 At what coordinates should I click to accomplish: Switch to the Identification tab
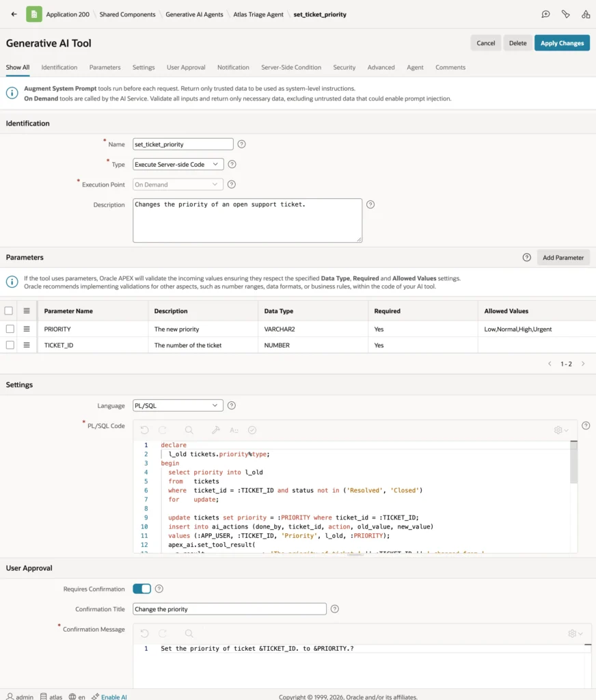(59, 68)
